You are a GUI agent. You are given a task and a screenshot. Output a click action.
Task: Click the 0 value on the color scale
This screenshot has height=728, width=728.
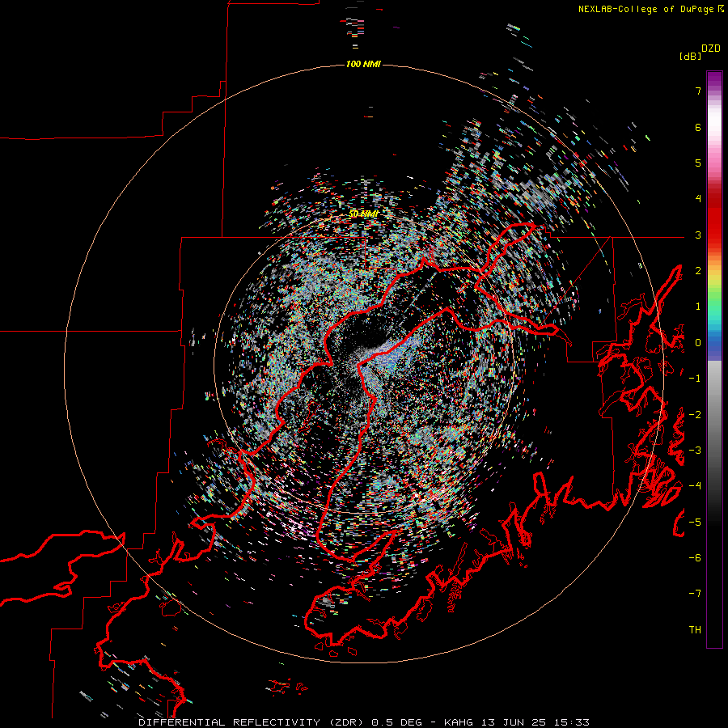coord(698,343)
